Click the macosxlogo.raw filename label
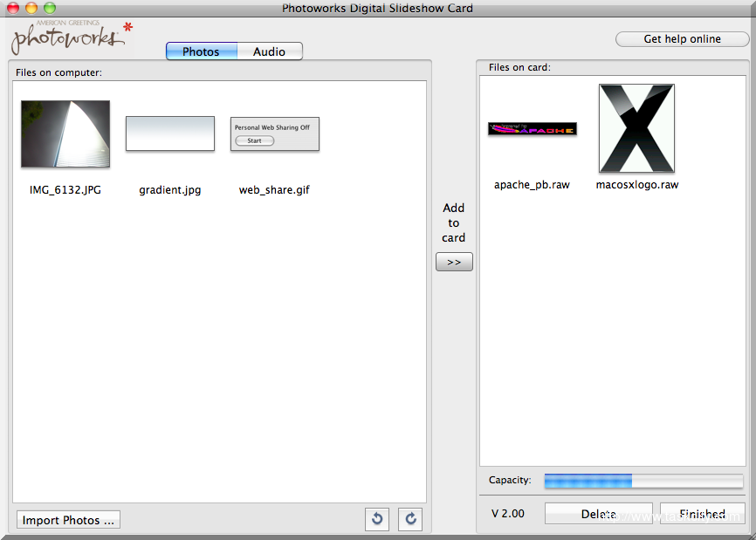Image resolution: width=756 pixels, height=540 pixels. point(636,185)
